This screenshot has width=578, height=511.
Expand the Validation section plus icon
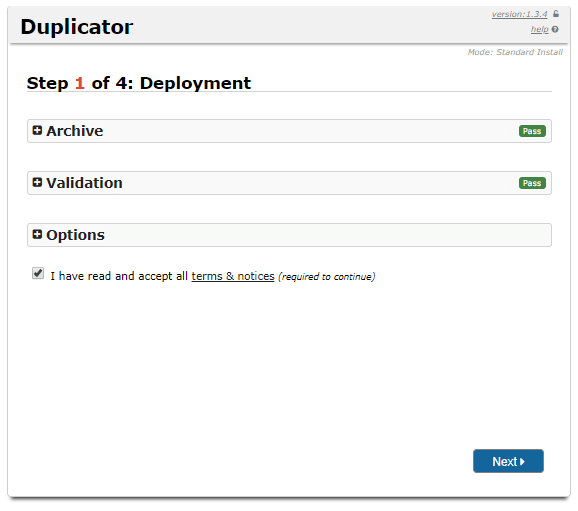tap(37, 182)
